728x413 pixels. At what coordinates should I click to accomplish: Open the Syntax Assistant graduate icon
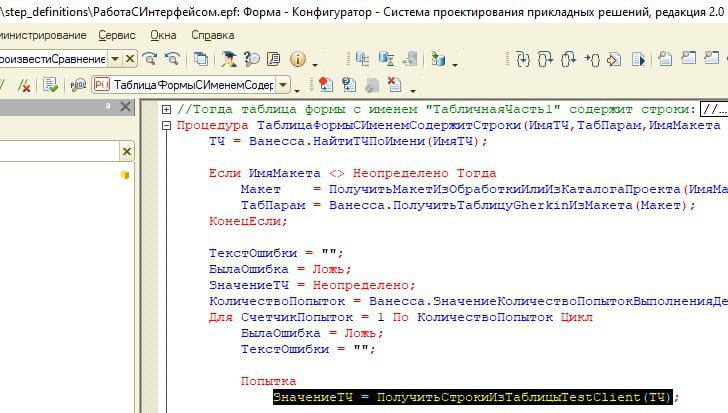click(228, 59)
